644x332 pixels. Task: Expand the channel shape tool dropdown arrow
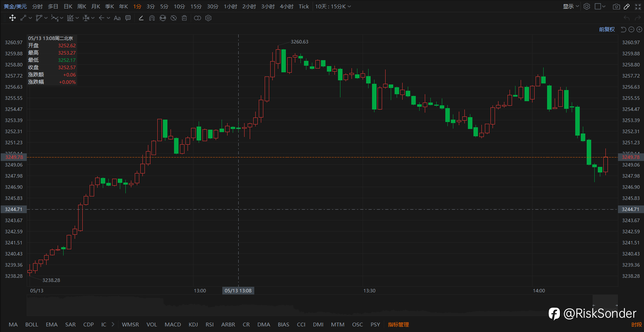tap(46, 18)
